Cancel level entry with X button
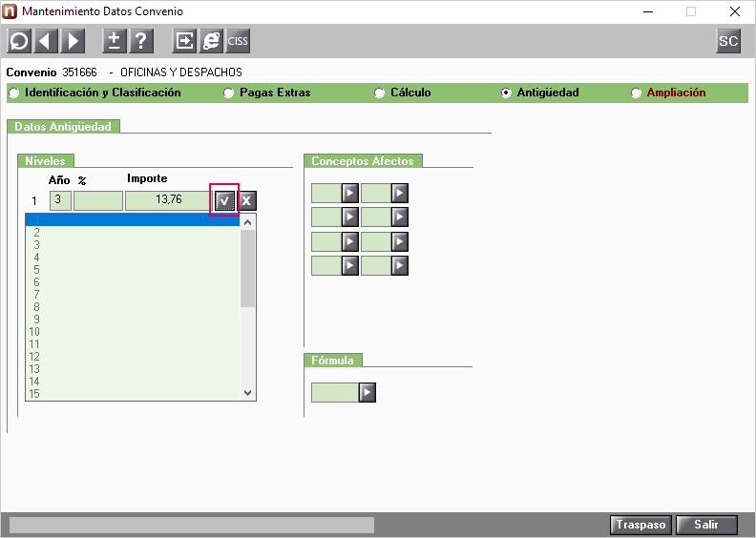 click(x=247, y=201)
